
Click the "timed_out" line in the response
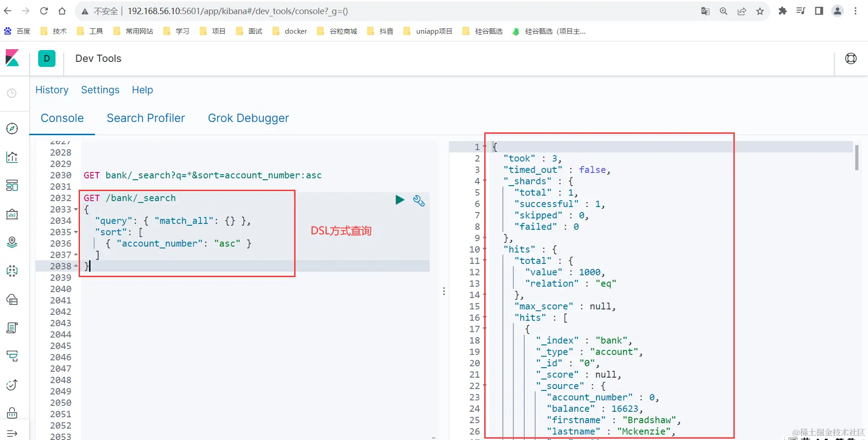point(557,170)
